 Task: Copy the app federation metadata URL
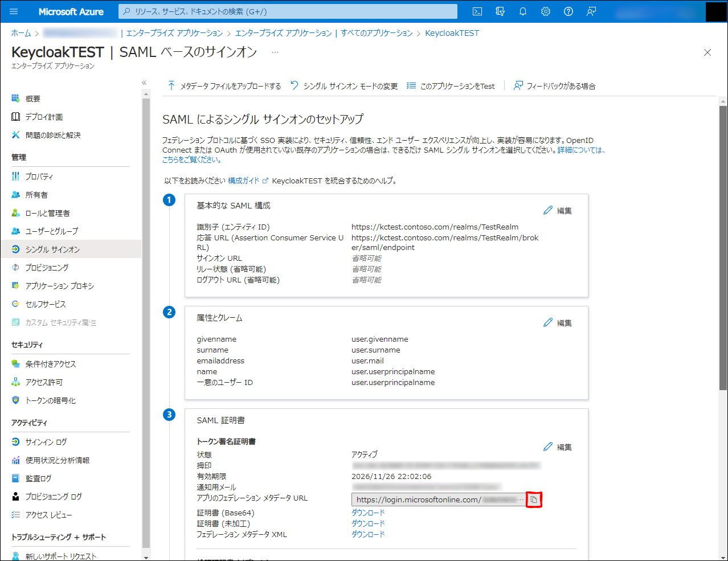click(x=534, y=499)
